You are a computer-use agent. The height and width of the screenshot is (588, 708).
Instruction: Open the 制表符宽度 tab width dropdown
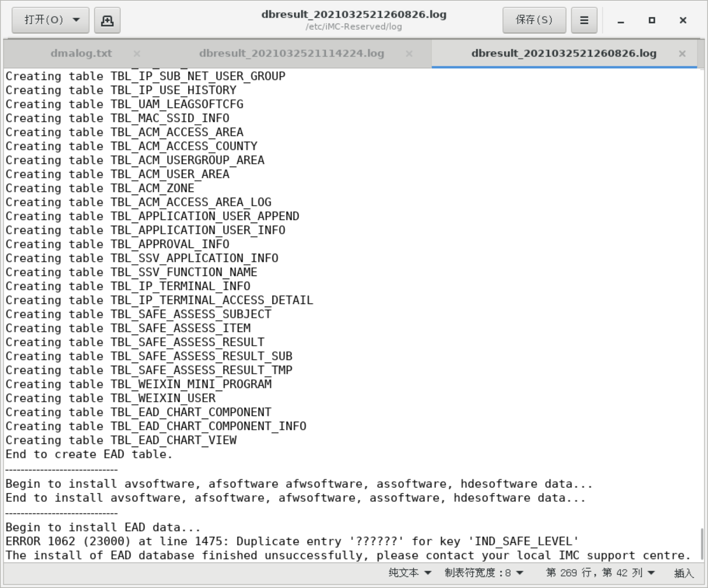tap(484, 573)
